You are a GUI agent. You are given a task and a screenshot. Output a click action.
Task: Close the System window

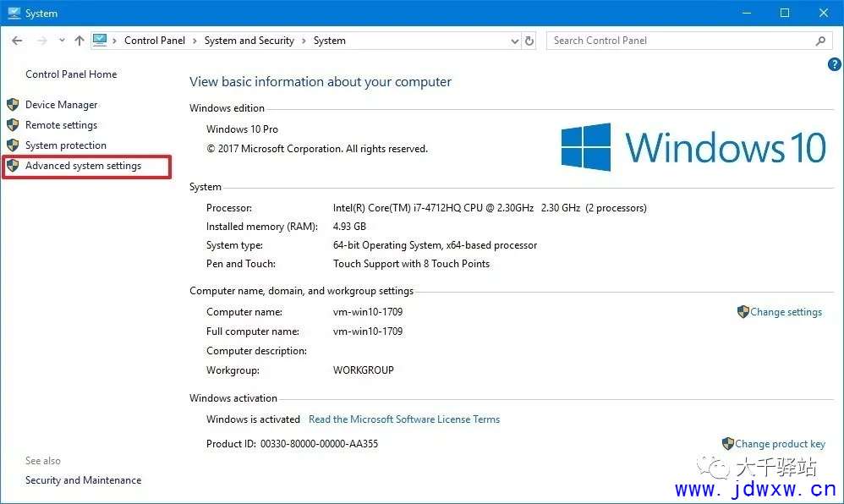click(824, 13)
